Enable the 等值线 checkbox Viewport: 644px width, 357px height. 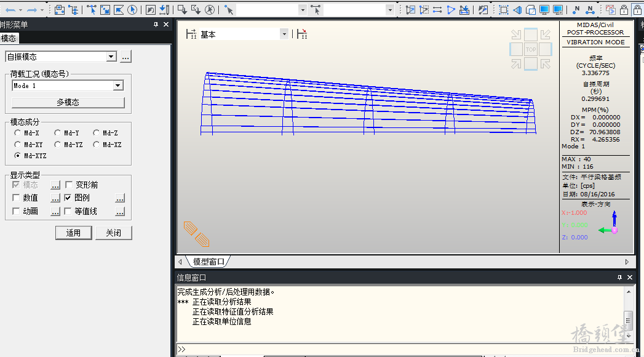pyautogui.click(x=68, y=211)
